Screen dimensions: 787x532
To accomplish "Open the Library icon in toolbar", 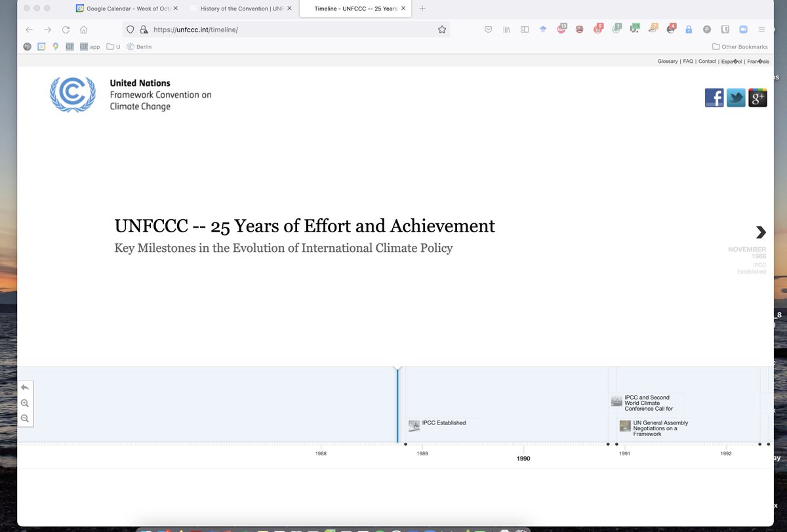I will click(507, 30).
